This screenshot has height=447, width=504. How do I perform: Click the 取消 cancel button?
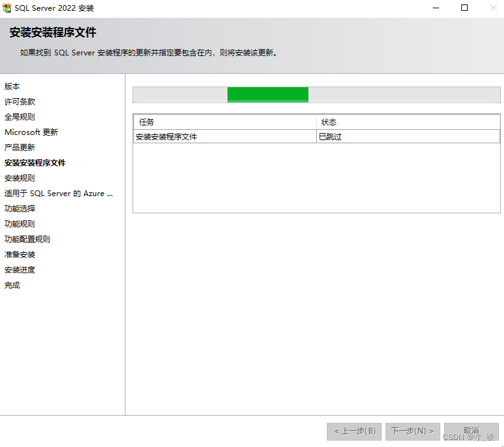point(472,431)
